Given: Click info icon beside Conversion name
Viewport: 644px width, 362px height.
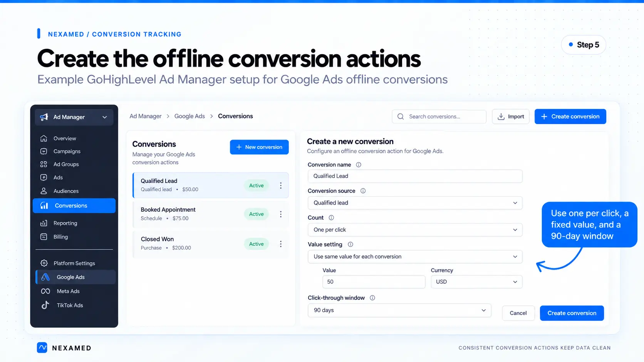Looking at the screenshot, I should [x=359, y=165].
